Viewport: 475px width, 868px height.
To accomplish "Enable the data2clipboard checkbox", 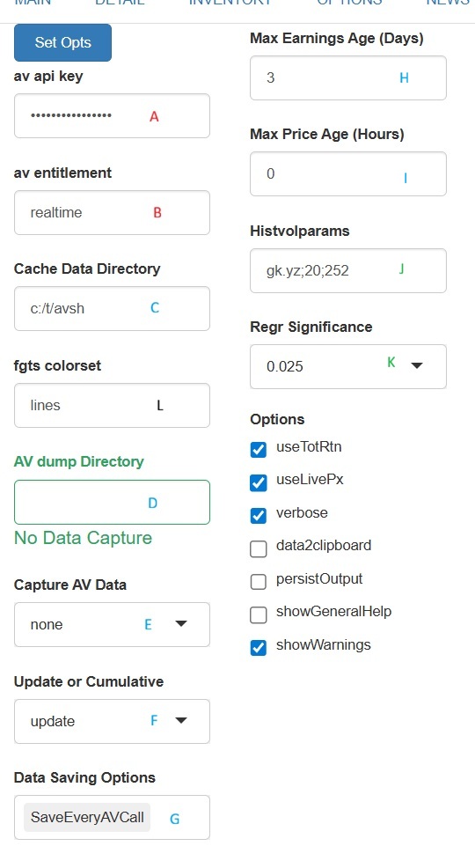I will pyautogui.click(x=259, y=548).
